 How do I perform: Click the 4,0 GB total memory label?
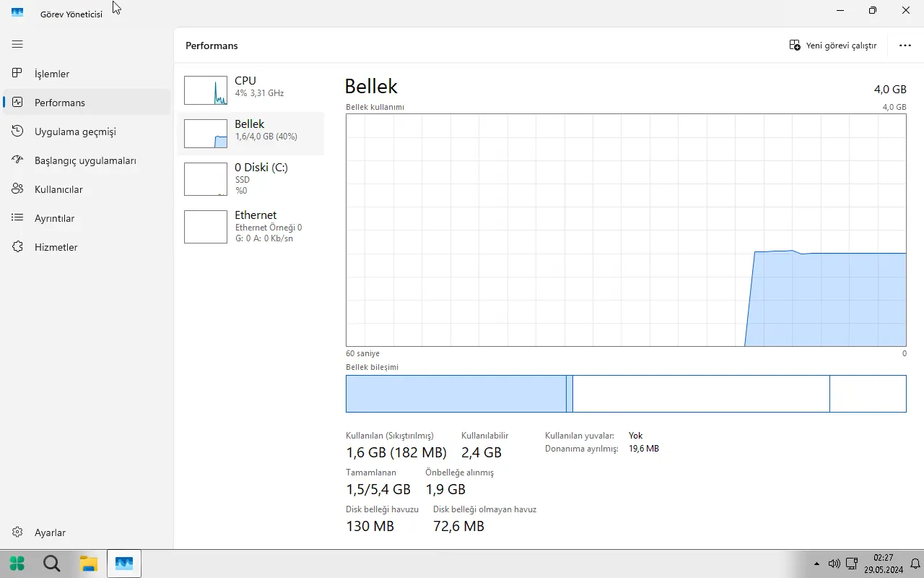(x=890, y=89)
